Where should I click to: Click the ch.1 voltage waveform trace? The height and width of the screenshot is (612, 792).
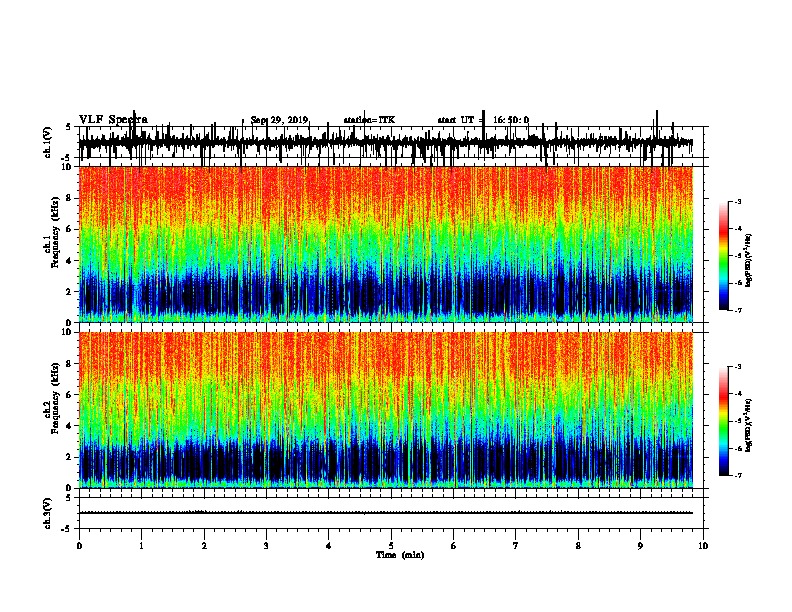385,143
